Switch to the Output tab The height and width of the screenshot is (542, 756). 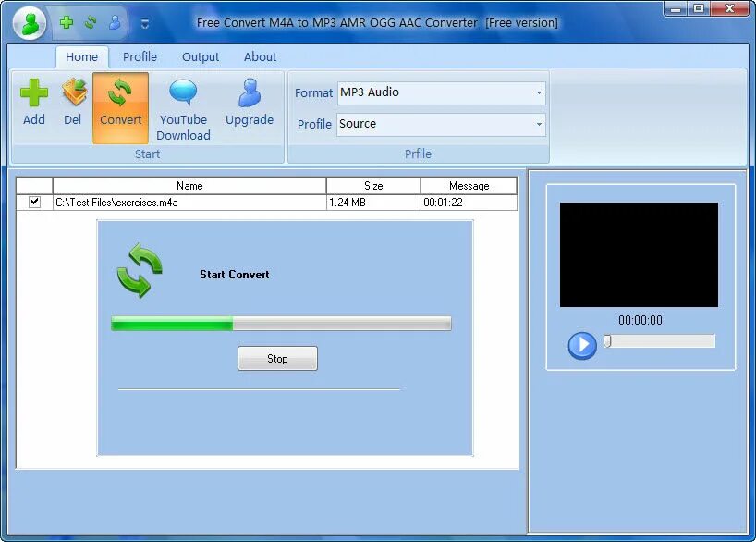pyautogui.click(x=200, y=56)
